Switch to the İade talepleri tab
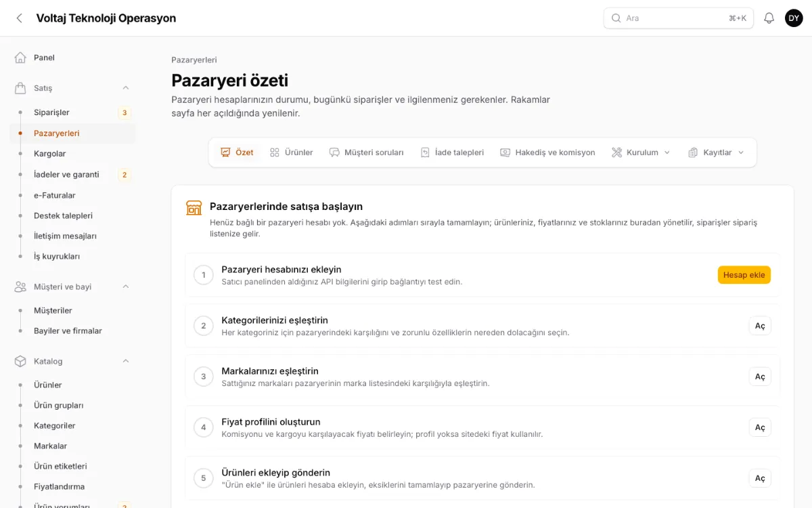 (x=452, y=152)
